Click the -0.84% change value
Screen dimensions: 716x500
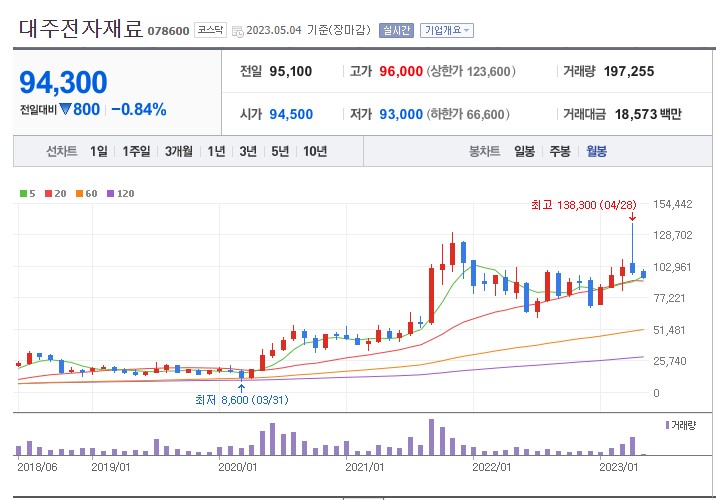point(139,110)
